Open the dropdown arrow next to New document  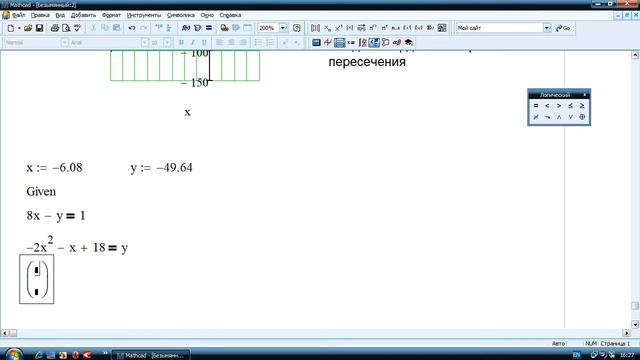click(19, 28)
